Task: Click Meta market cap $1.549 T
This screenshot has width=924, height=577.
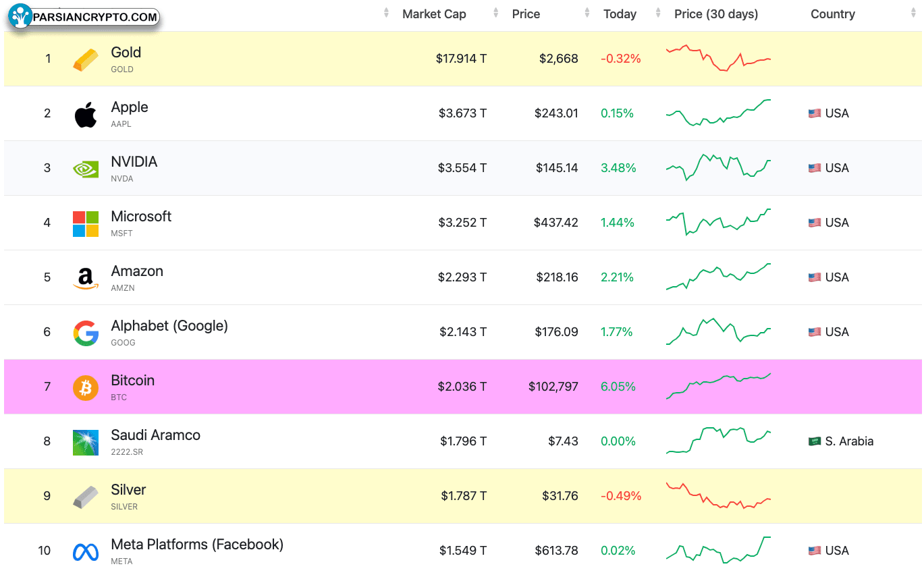Action: pyautogui.click(x=463, y=551)
